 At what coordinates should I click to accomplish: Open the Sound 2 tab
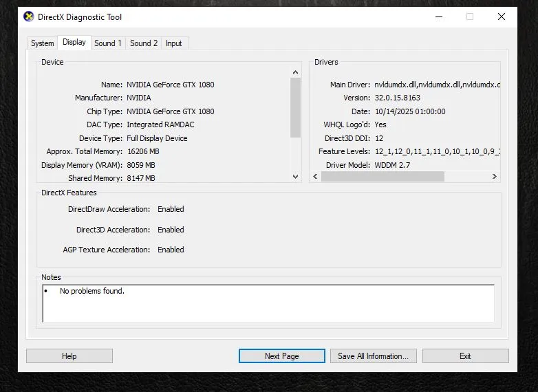[x=143, y=43]
